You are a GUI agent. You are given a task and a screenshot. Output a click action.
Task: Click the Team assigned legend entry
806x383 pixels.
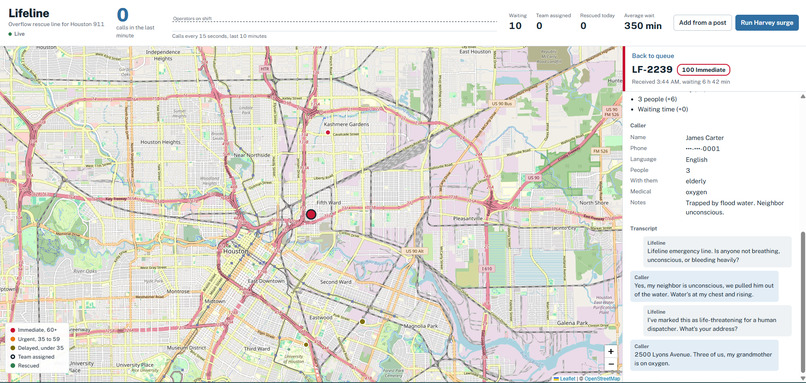tap(32, 356)
